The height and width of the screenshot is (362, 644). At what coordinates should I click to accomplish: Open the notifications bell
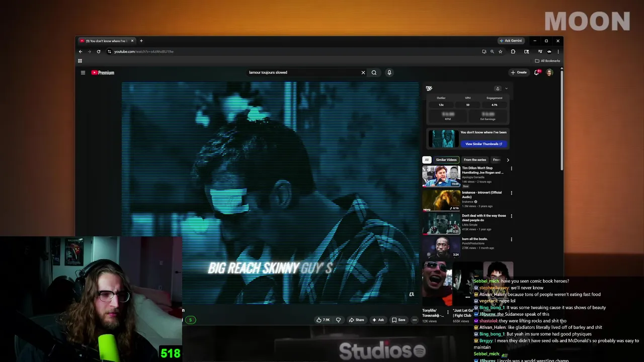(537, 72)
